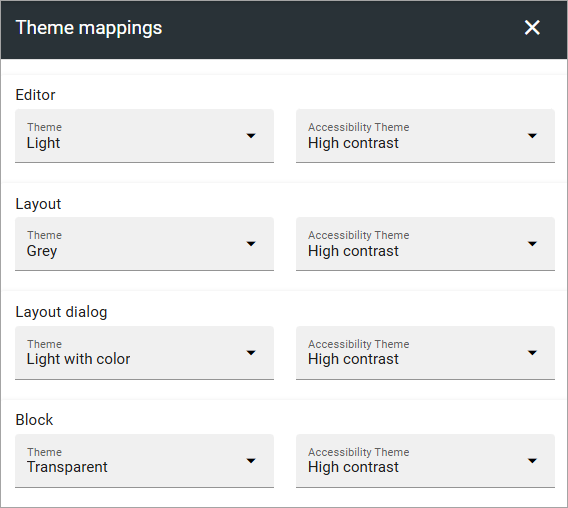
Task: Close the Theme mappings dialog
Action: coord(532,28)
